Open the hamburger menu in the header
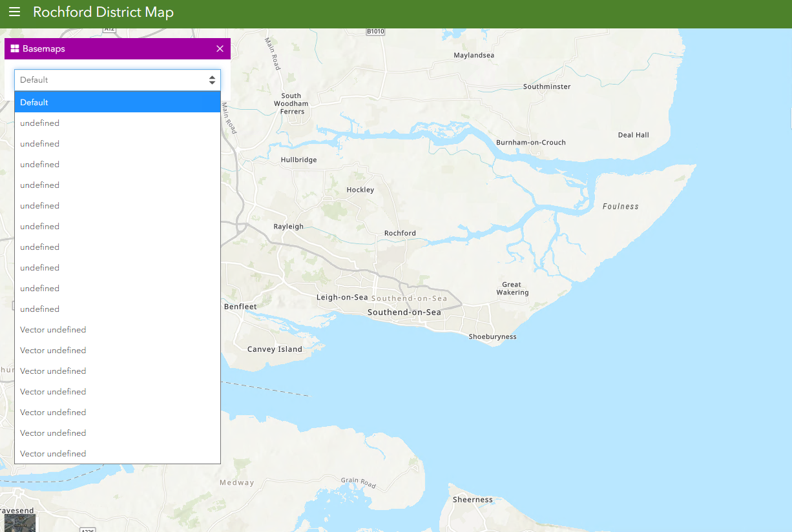This screenshot has height=532, width=792. (x=14, y=12)
